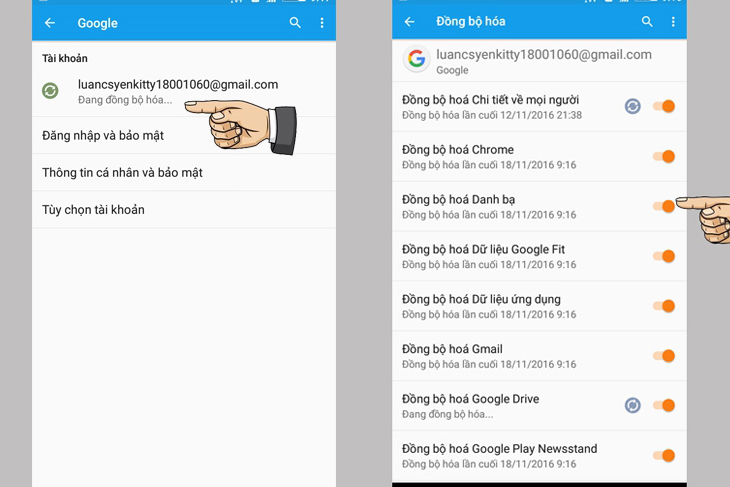730x487 pixels.
Task: Toggle Đồng bộ hoá Gmail switch
Action: click(x=664, y=356)
